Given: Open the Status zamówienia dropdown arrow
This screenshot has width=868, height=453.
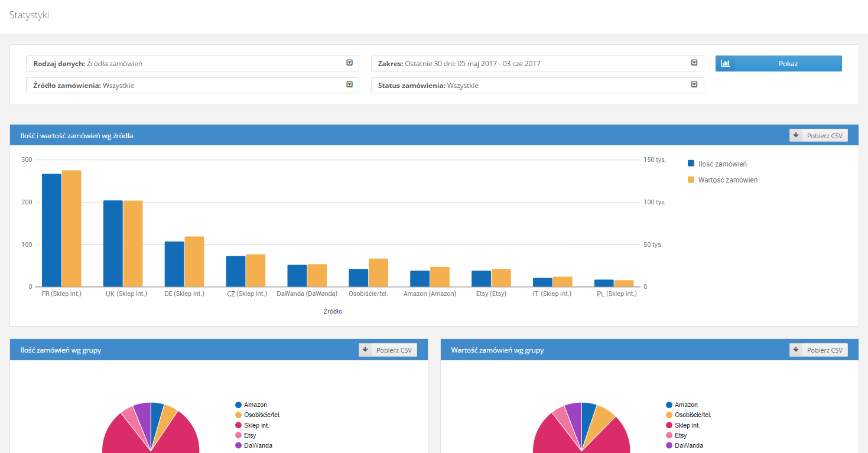Looking at the screenshot, I should tap(694, 84).
